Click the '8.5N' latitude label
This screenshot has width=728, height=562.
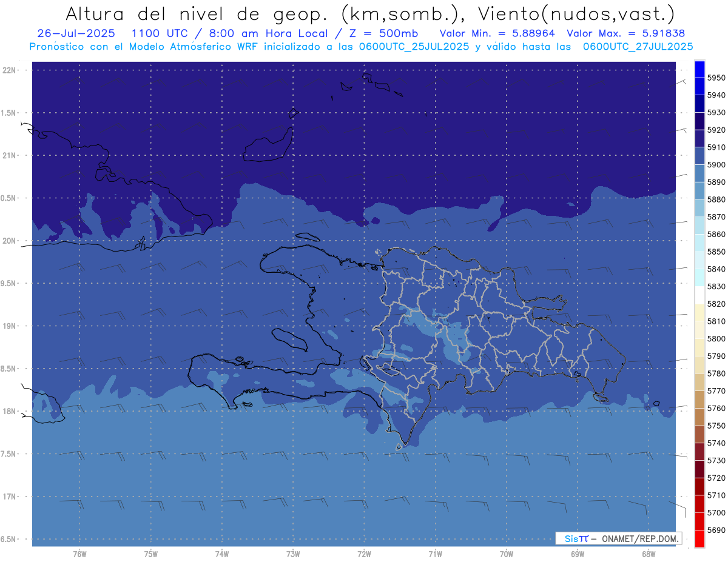tap(9, 369)
